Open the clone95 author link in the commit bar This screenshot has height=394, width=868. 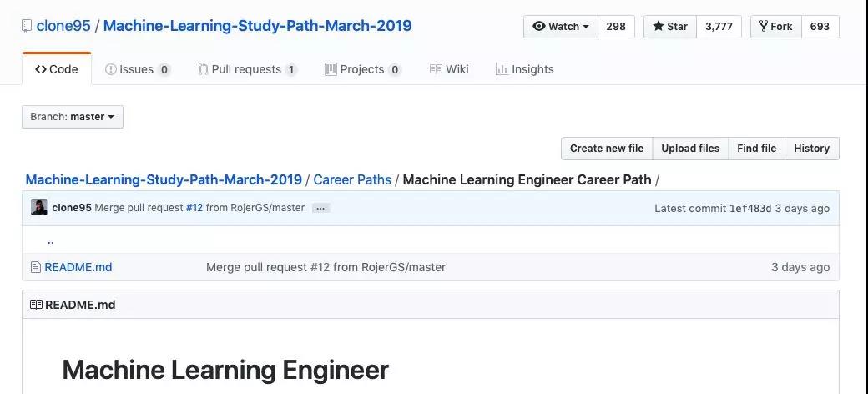coord(72,208)
